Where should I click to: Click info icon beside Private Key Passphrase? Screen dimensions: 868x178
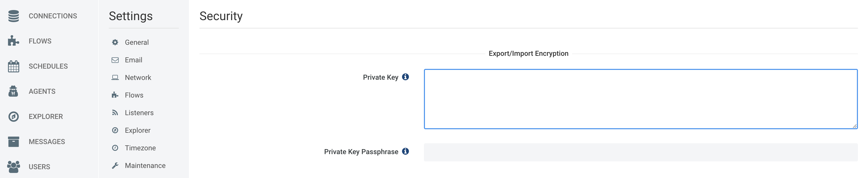(405, 151)
